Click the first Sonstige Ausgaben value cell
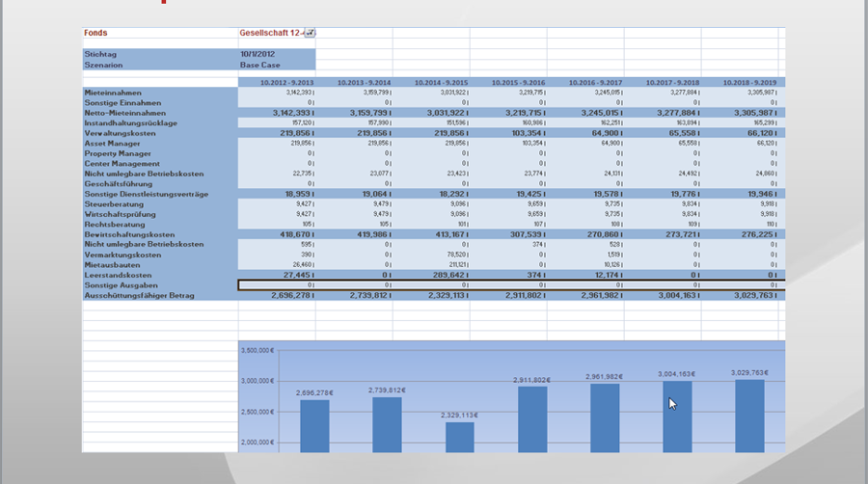 click(x=277, y=285)
